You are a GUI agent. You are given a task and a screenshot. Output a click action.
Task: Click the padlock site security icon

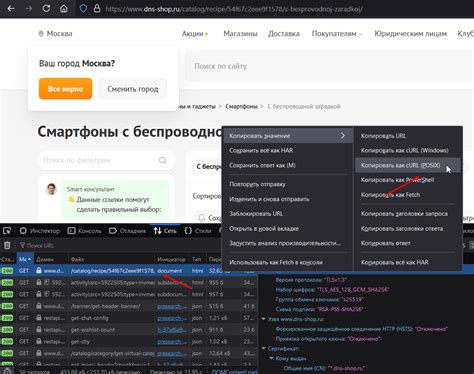[x=97, y=8]
